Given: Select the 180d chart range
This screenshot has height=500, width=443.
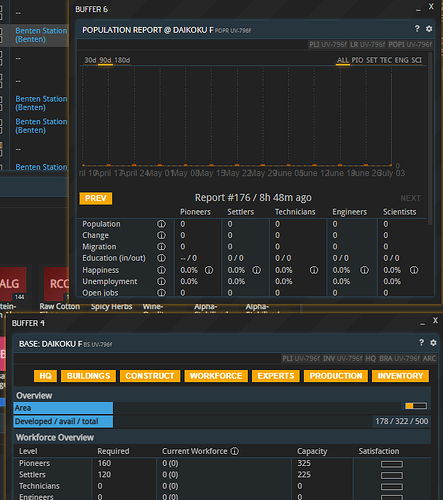Looking at the screenshot, I should click(122, 60).
